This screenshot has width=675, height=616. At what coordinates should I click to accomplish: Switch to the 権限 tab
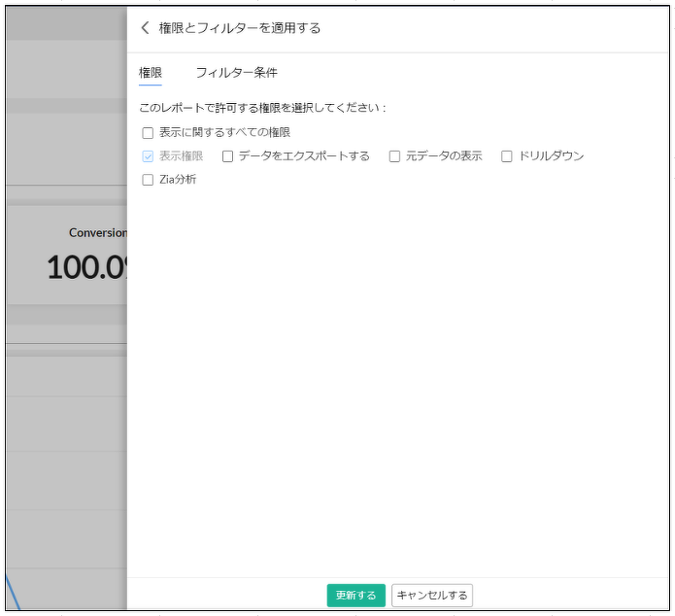(151, 73)
